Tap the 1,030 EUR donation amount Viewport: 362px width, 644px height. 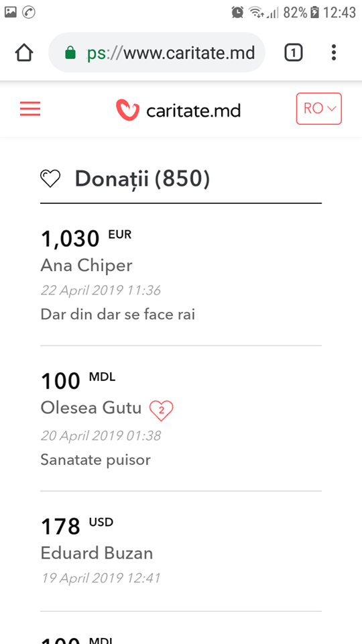86,238
